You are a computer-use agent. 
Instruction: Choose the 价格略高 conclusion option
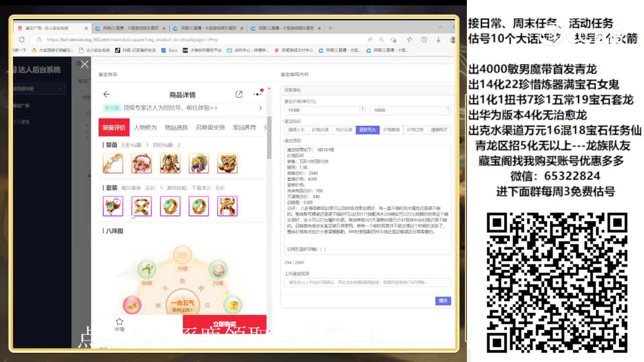click(391, 130)
